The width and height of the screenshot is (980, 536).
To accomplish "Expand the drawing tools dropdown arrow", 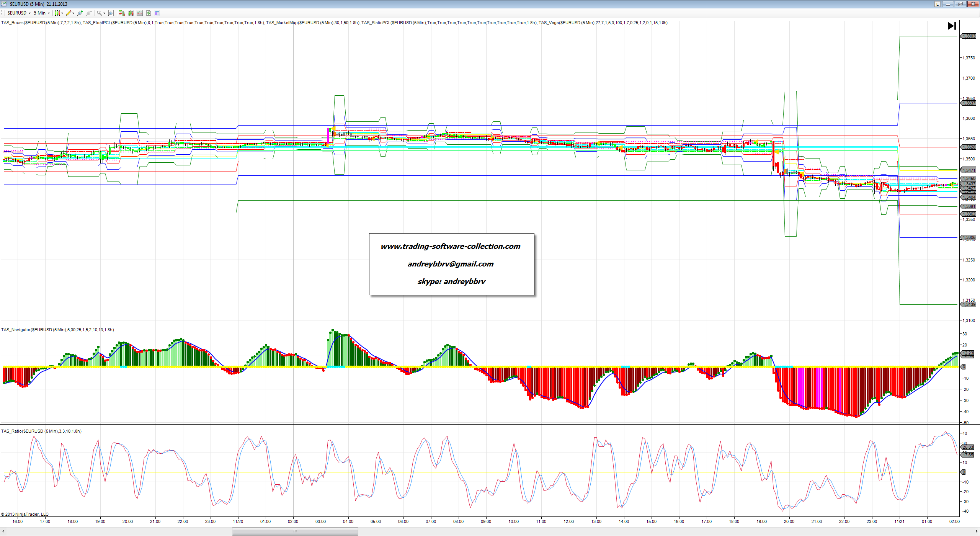I will click(73, 13).
